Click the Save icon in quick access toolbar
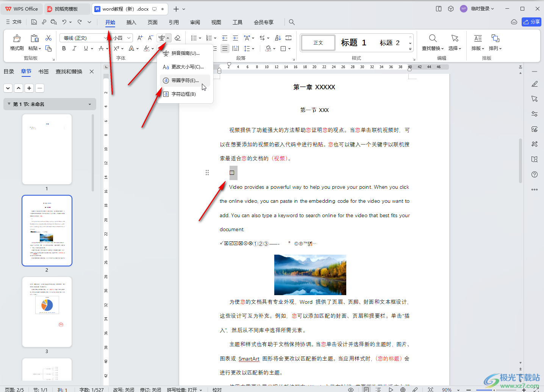The image size is (544, 392). tap(34, 22)
